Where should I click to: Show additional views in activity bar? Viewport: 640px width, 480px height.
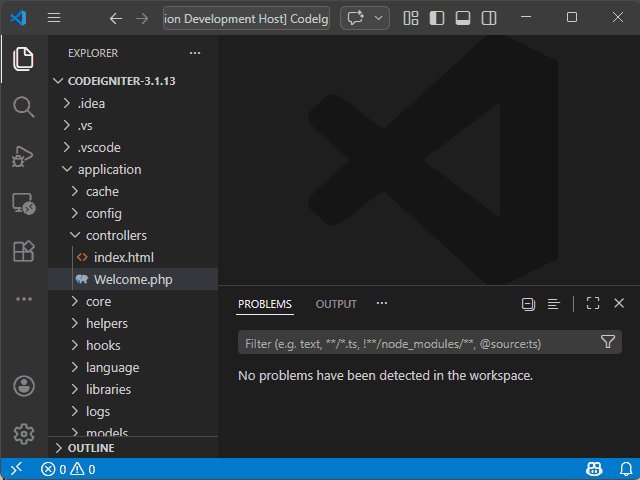tap(24, 299)
